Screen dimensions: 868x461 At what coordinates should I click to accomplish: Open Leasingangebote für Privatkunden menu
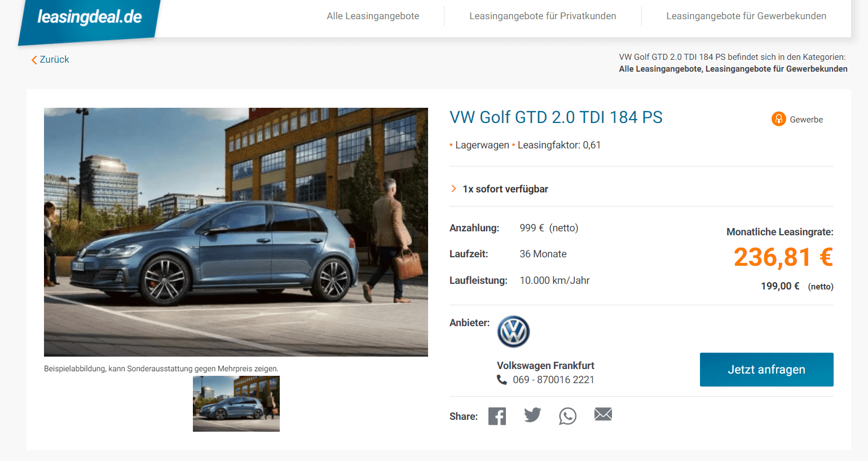pos(543,16)
